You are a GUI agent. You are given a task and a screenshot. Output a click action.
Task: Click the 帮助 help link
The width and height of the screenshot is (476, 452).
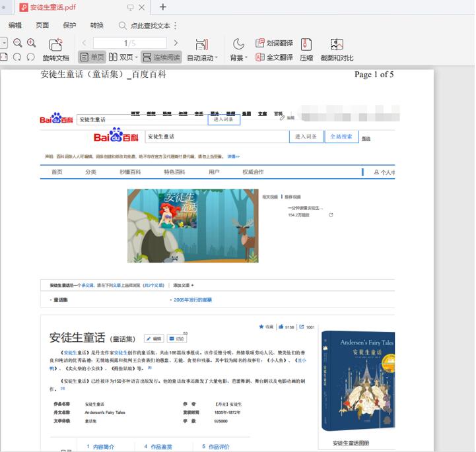(x=366, y=139)
